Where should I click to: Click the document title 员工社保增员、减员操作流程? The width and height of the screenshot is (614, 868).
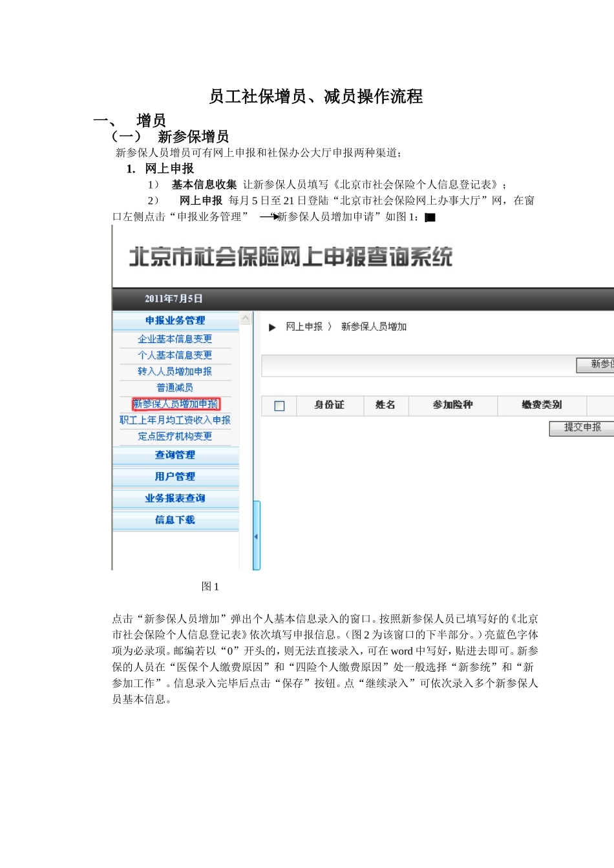coord(316,97)
